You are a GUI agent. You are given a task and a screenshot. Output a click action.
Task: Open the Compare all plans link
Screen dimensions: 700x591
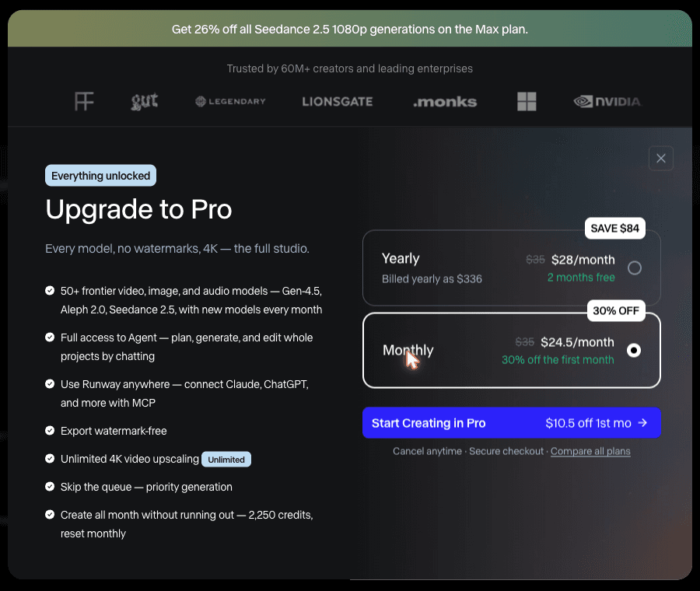point(590,451)
